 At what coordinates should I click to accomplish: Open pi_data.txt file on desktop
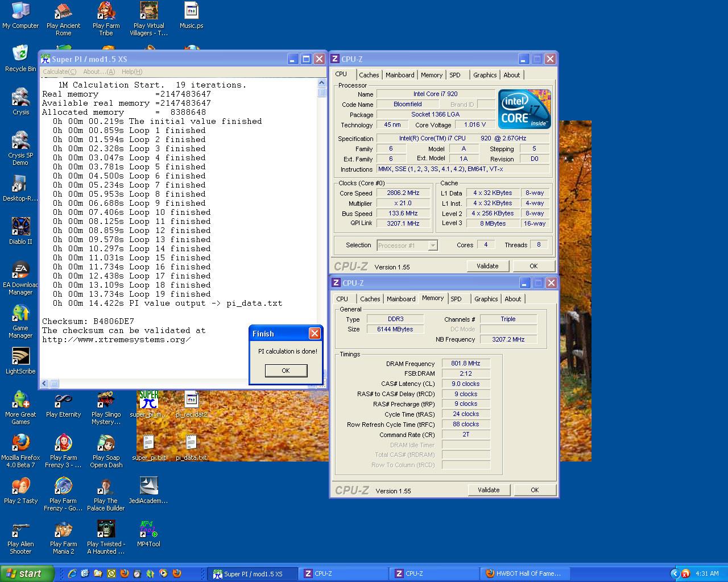(191, 448)
